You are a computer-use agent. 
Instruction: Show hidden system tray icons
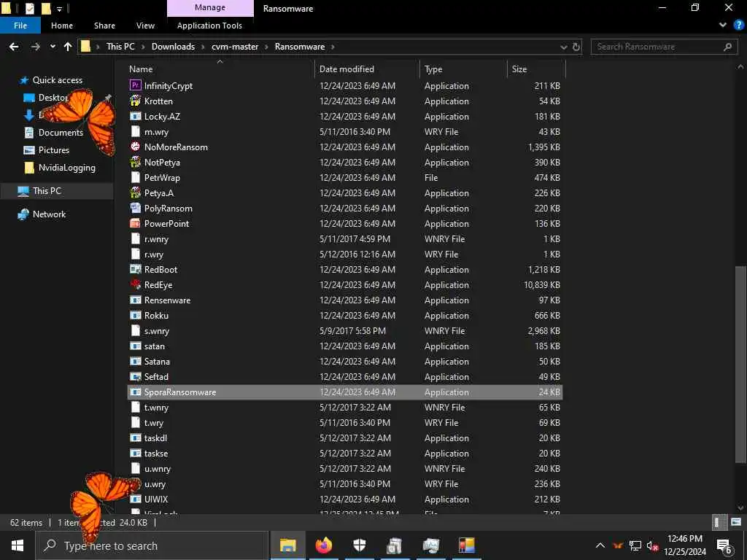pos(600,545)
